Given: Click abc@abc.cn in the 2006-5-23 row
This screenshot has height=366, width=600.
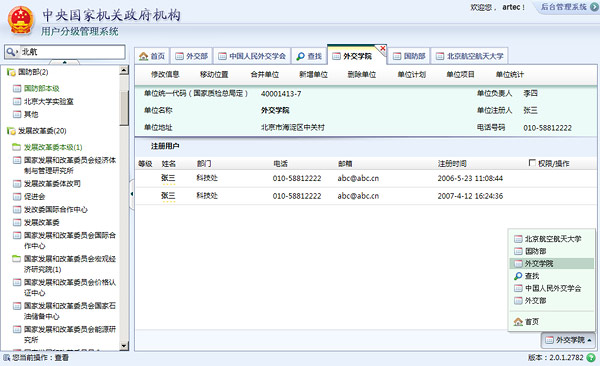Looking at the screenshot, I should pos(358,178).
